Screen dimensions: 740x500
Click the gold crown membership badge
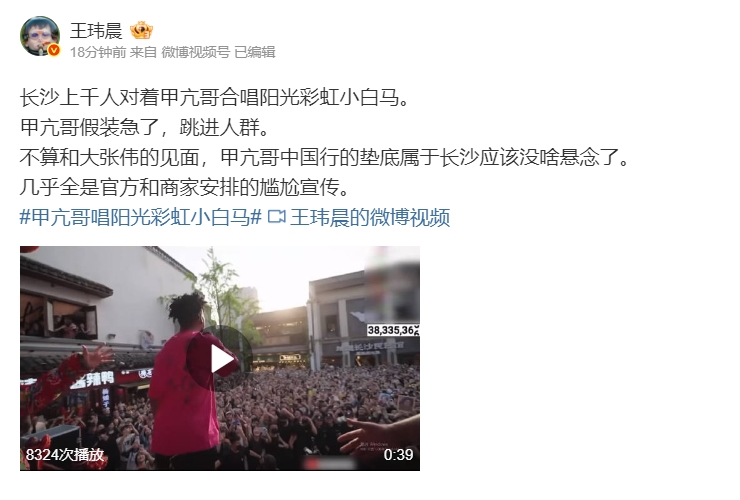(141, 31)
